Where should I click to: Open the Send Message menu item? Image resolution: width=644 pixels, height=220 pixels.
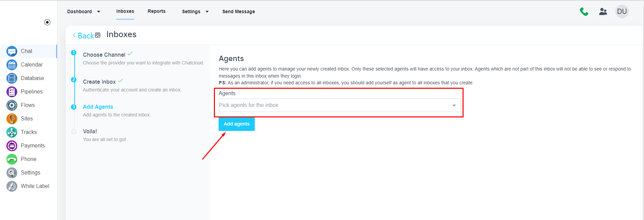pyautogui.click(x=239, y=11)
